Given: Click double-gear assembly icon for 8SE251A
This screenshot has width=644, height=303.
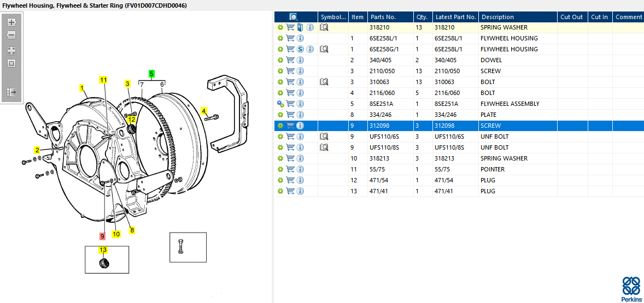Looking at the screenshot, I should [x=280, y=104].
